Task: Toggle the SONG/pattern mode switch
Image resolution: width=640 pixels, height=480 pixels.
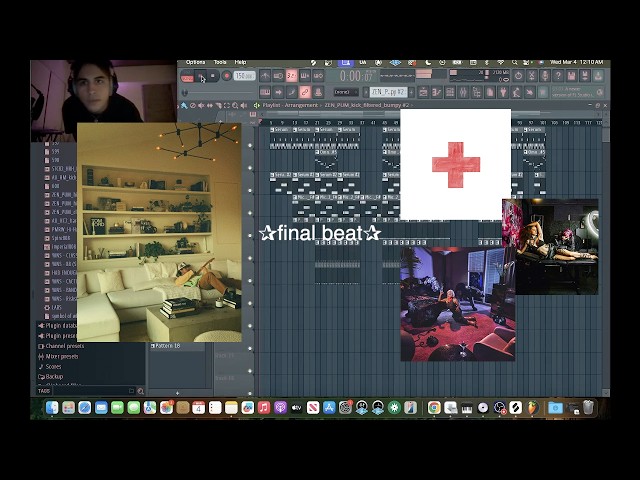Action: coord(187,76)
